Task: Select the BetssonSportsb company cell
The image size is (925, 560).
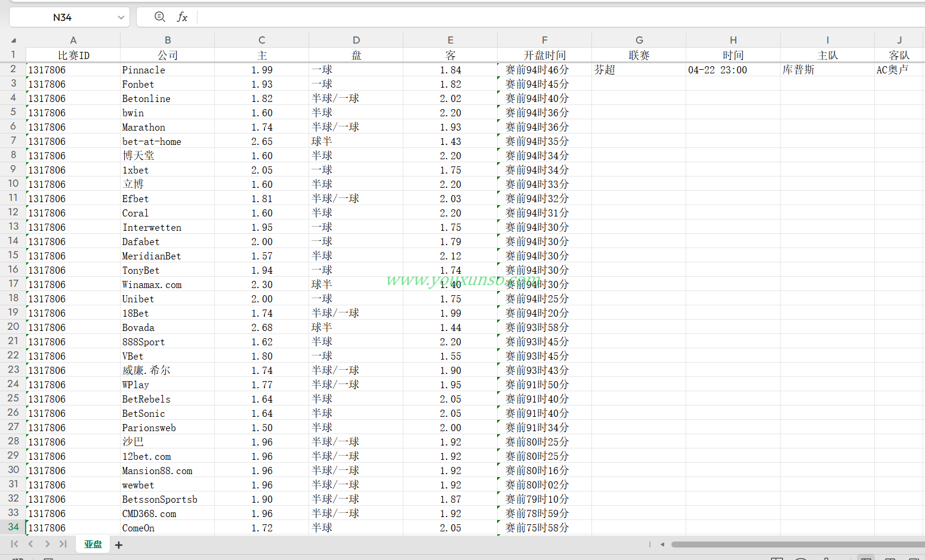Action: click(168, 499)
